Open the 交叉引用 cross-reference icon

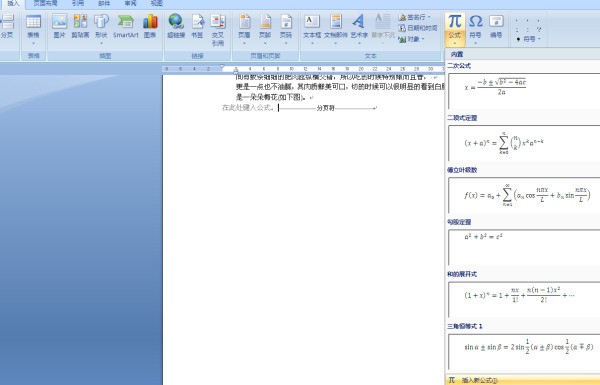[218, 30]
